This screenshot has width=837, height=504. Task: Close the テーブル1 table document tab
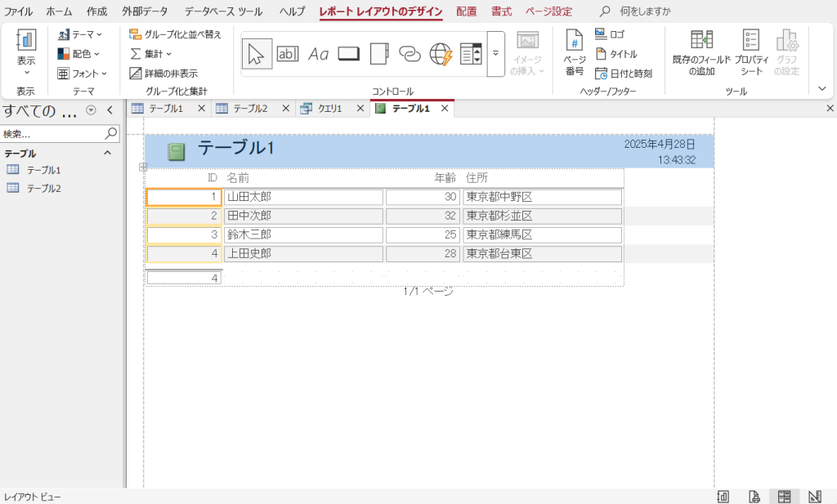[x=201, y=109]
